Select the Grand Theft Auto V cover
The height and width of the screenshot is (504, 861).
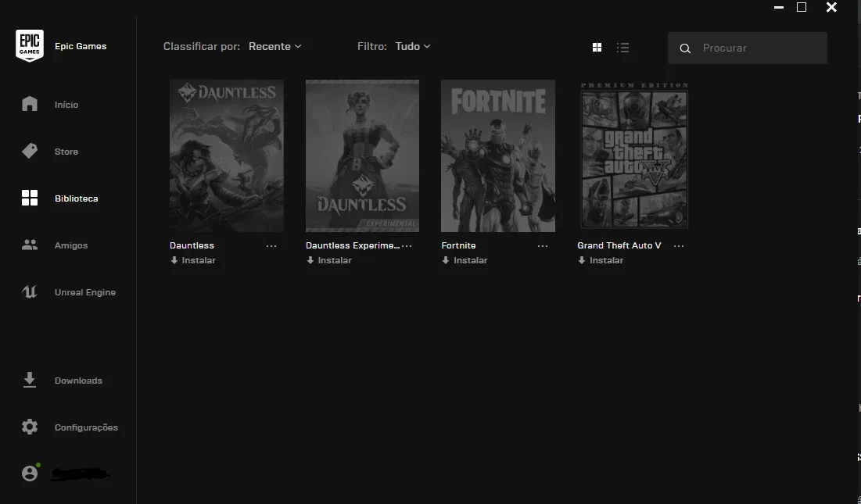coord(634,155)
